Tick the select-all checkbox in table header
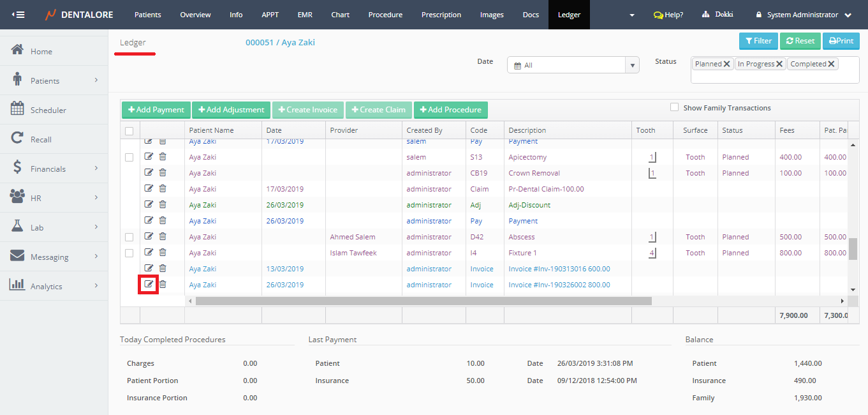868x415 pixels. coord(129,130)
